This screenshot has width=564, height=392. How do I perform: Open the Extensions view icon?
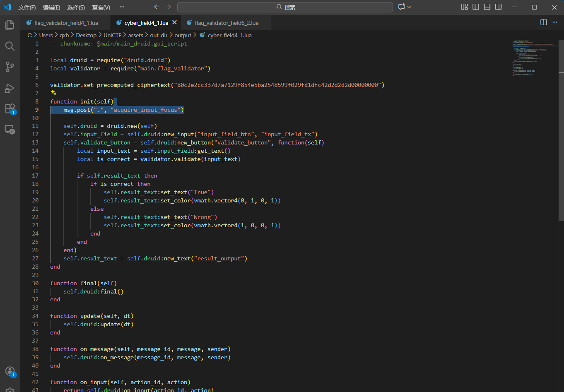(10, 109)
